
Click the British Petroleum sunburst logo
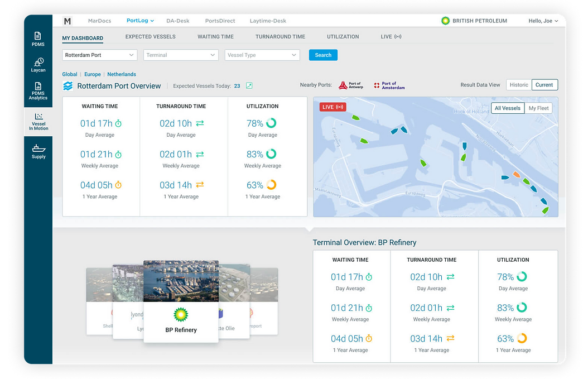click(446, 21)
